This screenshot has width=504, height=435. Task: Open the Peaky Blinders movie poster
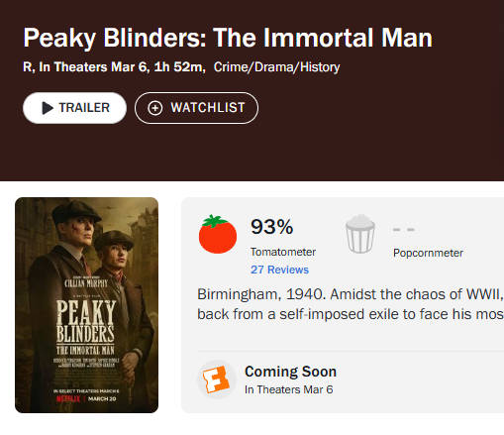(86, 305)
